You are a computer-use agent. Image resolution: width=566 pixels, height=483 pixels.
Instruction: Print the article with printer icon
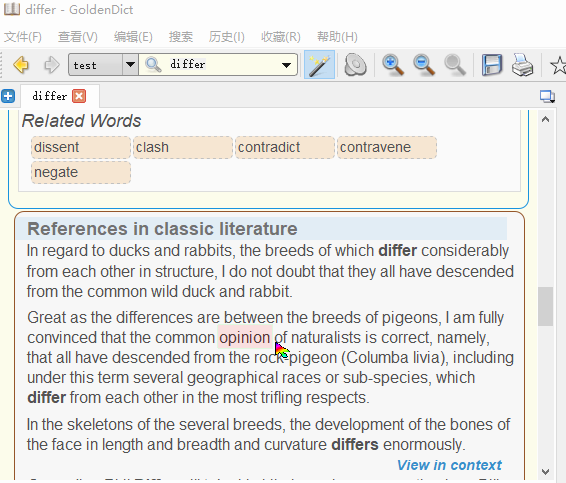[x=522, y=65]
